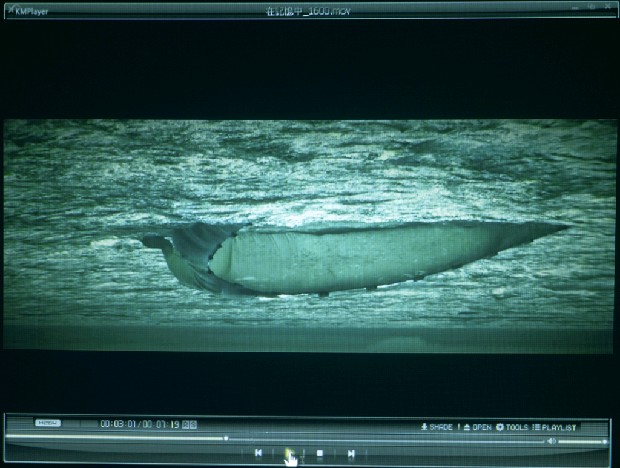The width and height of the screenshot is (620, 468).
Task: Show the PLAYLIST panel
Action: (559, 427)
